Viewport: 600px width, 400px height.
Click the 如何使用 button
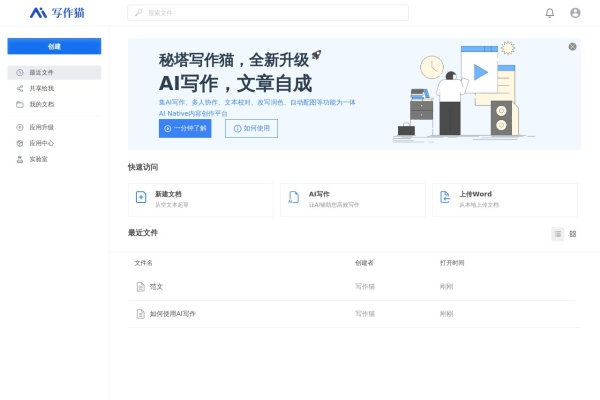251,129
